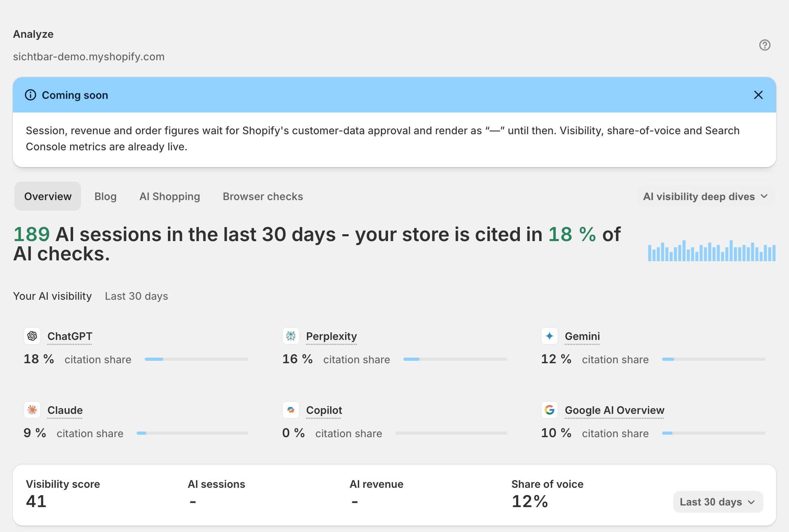The height and width of the screenshot is (532, 789).
Task: Click the Share of voice label
Action: click(548, 484)
